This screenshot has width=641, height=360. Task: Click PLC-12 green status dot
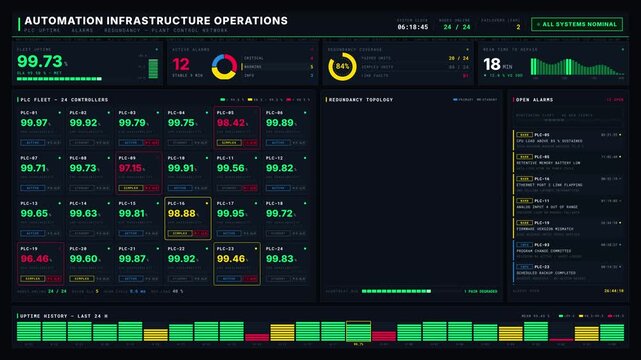point(305,158)
